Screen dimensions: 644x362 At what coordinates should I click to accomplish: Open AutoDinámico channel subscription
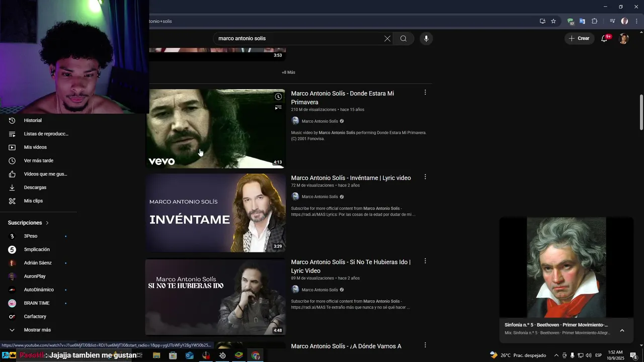tap(38, 290)
